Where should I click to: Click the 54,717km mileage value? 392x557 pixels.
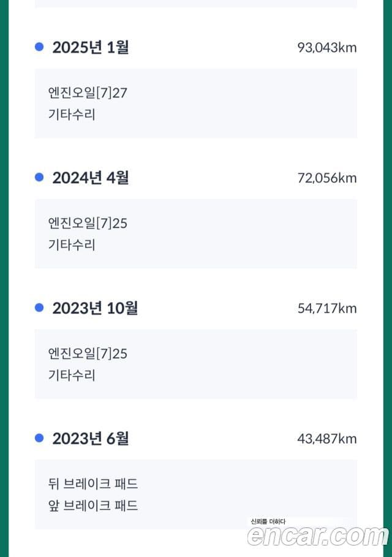click(x=327, y=308)
